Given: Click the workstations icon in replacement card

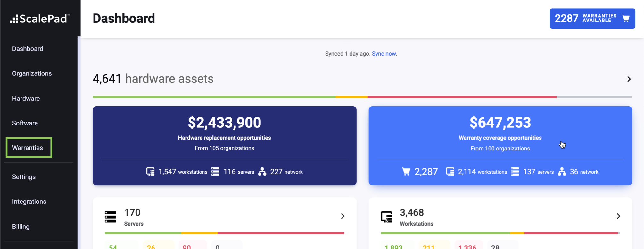Looking at the screenshot, I should tap(150, 172).
